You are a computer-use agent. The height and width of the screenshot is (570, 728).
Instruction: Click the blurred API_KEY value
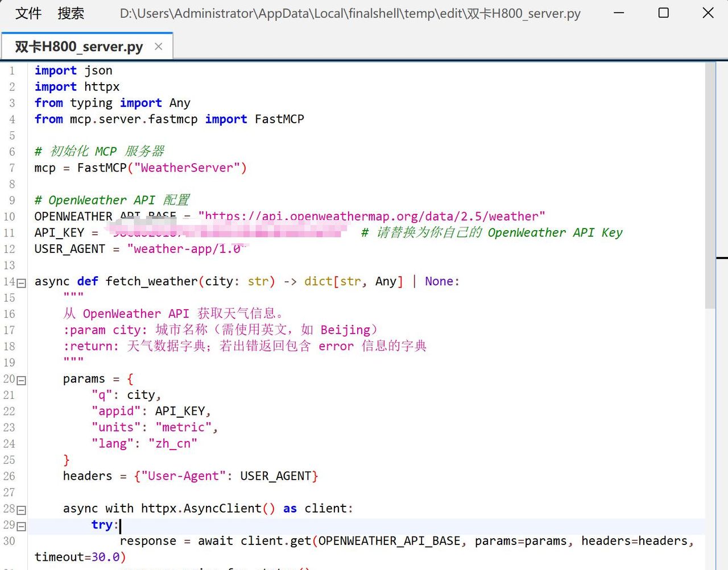[x=227, y=232]
